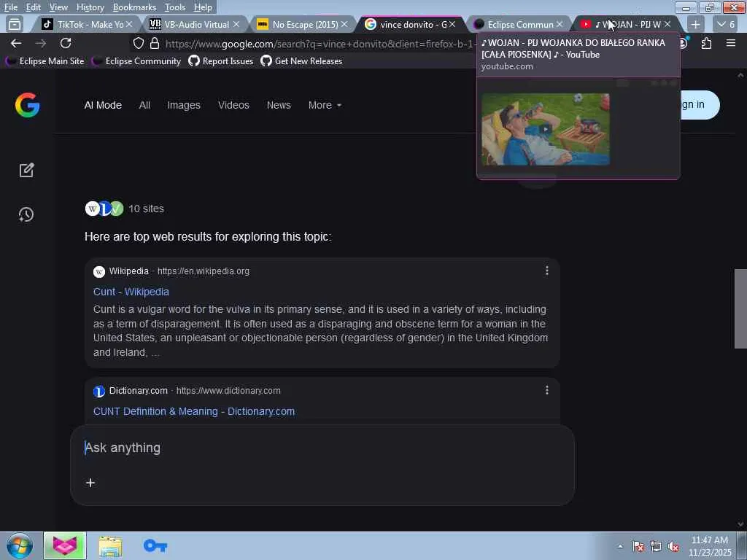Select the AI Mode search tab
Viewport: 747px width, 560px height.
tap(103, 105)
